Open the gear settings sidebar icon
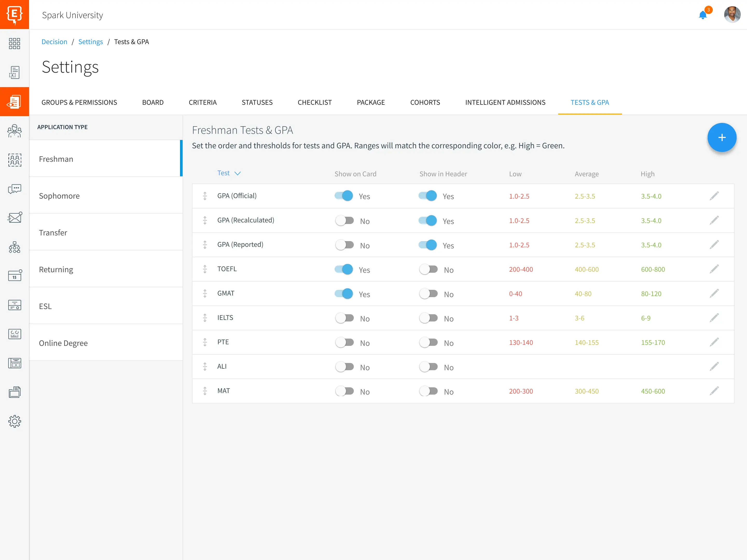Screen dimensions: 747x560 click(15, 421)
